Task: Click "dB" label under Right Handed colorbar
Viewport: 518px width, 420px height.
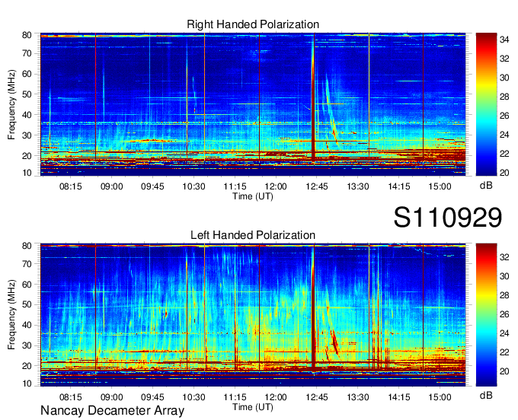Action: (486, 186)
